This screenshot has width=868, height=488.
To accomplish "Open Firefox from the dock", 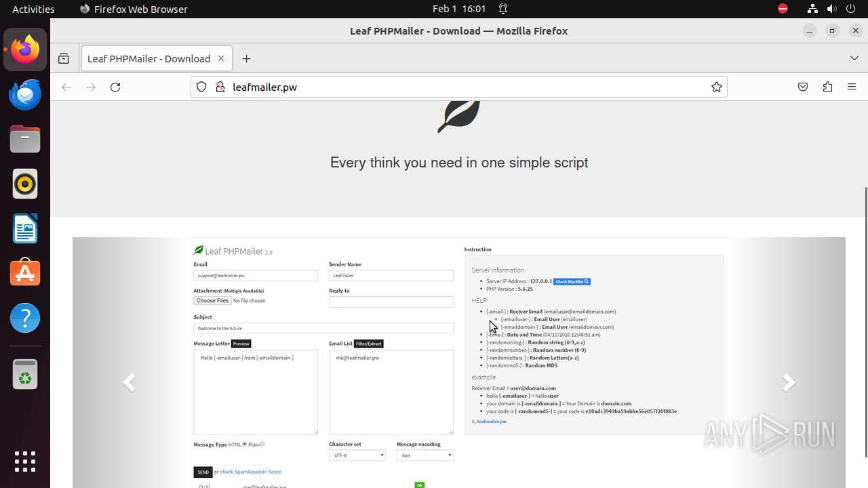I will (x=25, y=49).
